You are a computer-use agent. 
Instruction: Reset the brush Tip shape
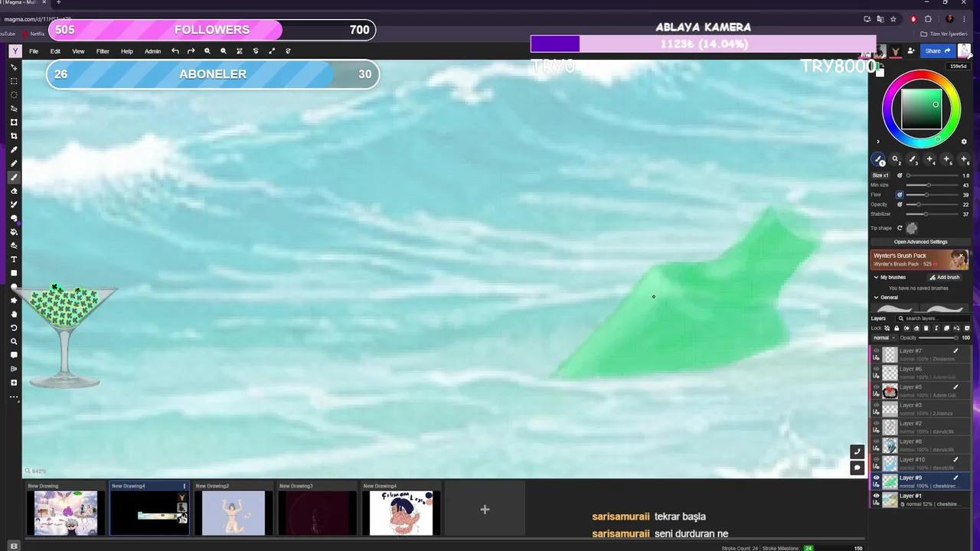[x=900, y=227]
